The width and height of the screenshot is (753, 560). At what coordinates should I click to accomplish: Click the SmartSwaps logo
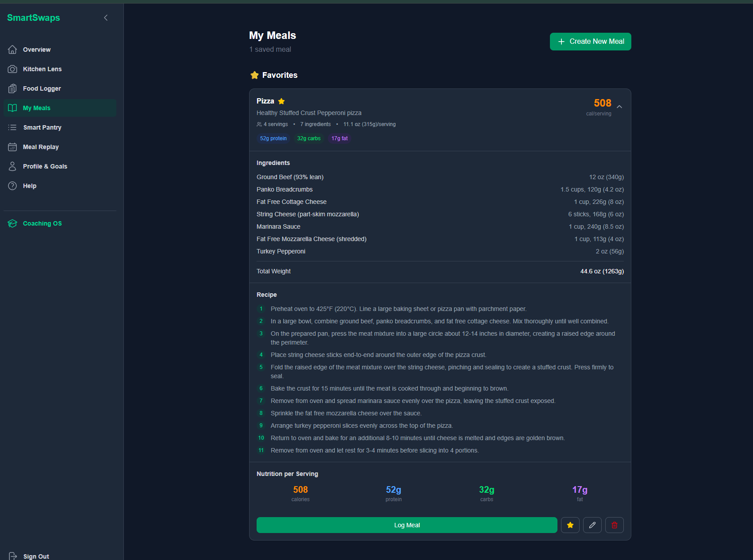33,18
